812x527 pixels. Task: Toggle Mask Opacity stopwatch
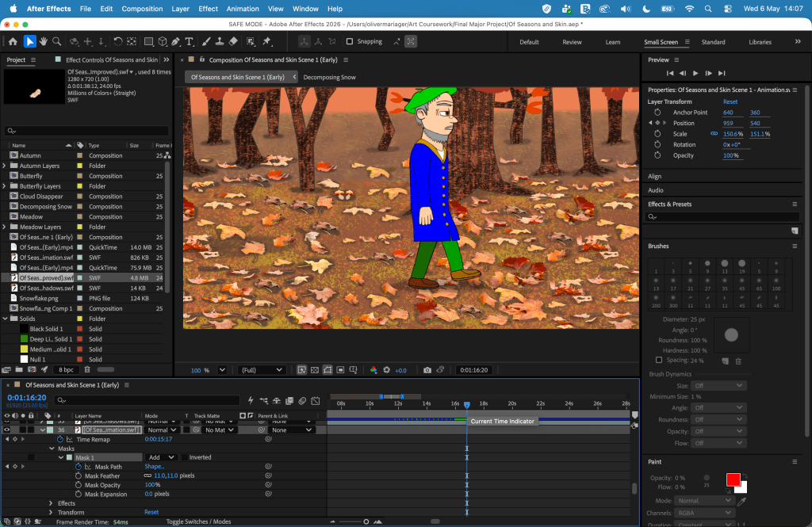pyautogui.click(x=79, y=485)
